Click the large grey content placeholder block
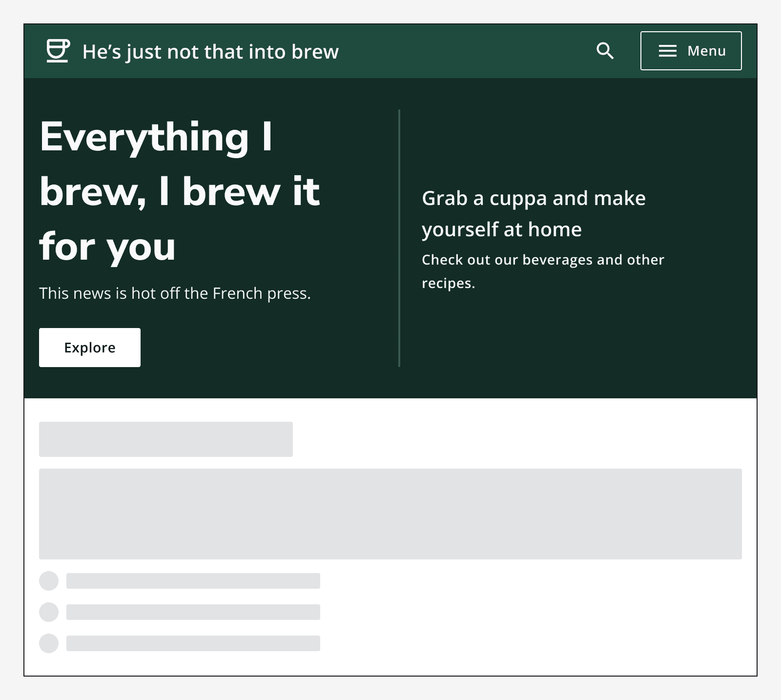The height and width of the screenshot is (700, 781). [x=390, y=514]
